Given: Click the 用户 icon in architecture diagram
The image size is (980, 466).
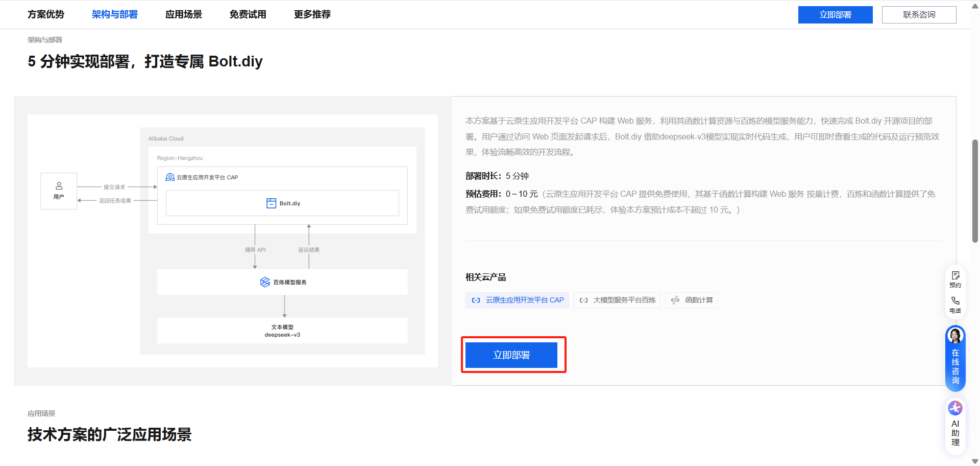Looking at the screenshot, I should (59, 186).
